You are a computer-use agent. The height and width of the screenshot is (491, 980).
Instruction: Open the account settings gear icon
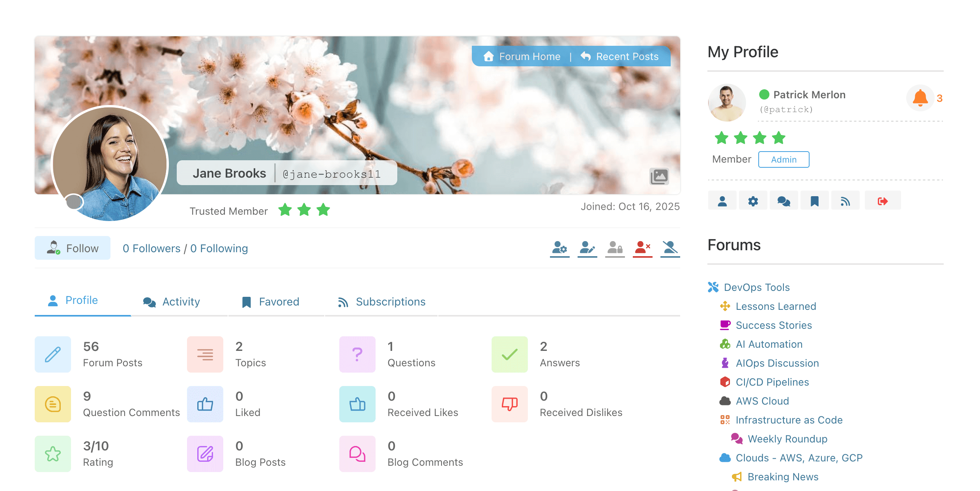[x=753, y=201]
